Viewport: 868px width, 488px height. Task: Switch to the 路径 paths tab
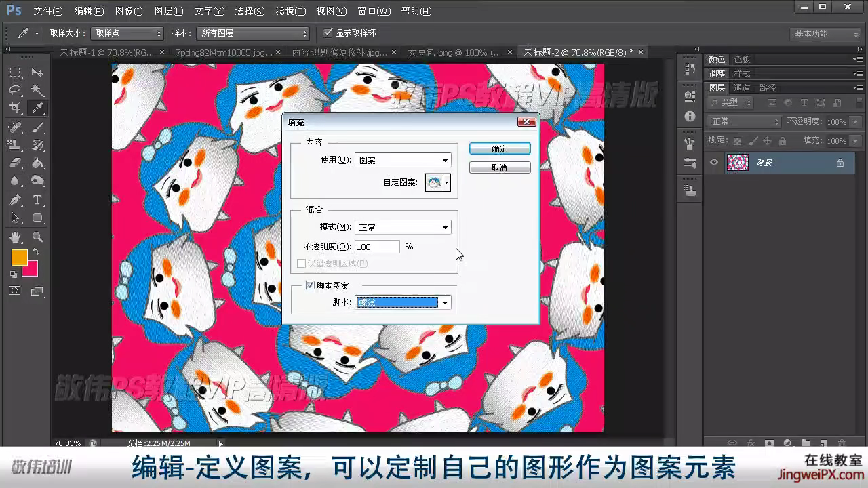coord(768,88)
